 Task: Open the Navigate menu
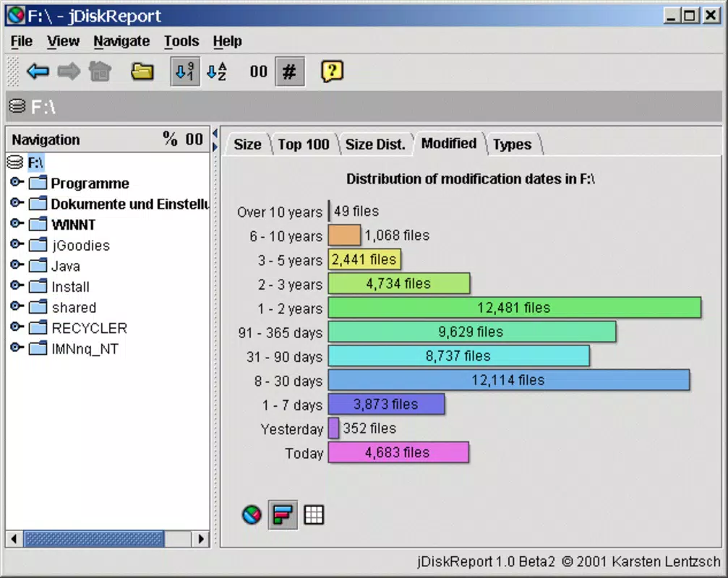click(121, 41)
